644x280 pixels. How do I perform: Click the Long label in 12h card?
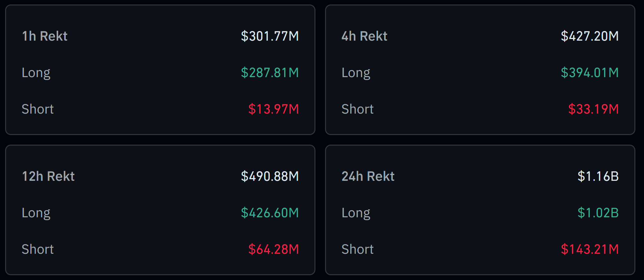36,213
